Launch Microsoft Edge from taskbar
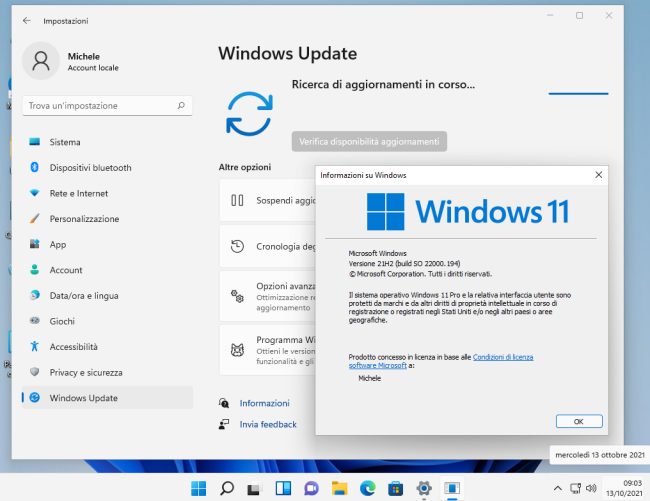 point(368,488)
